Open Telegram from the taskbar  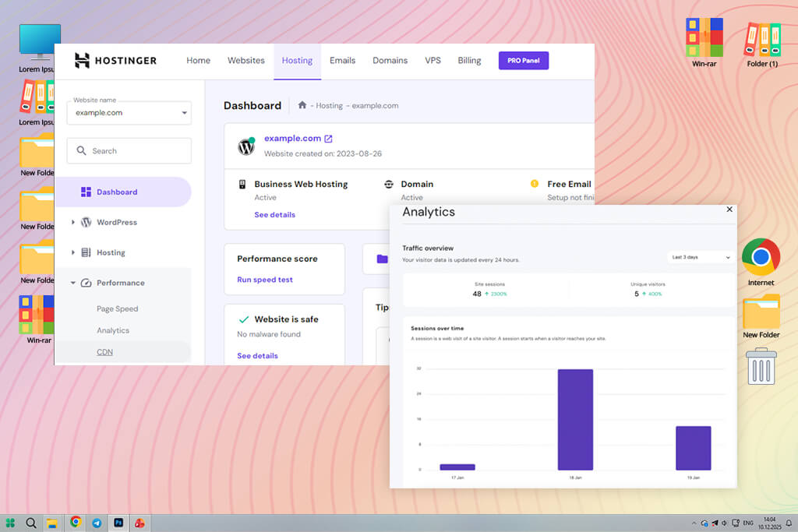tap(97, 523)
